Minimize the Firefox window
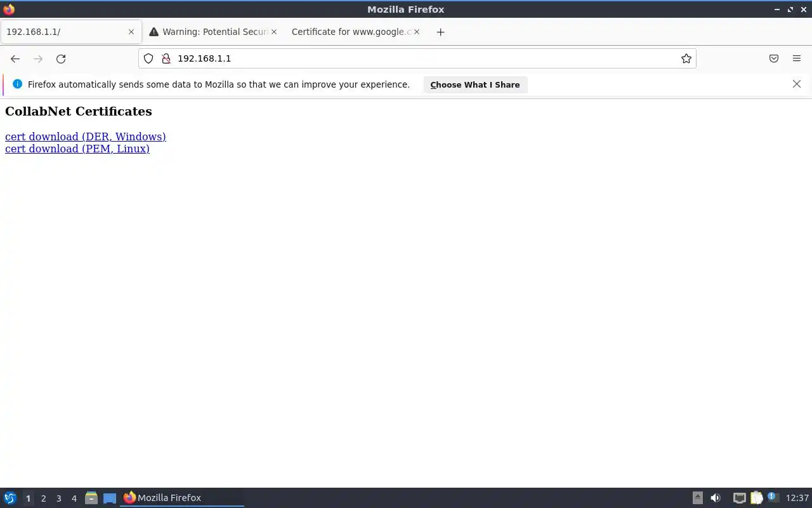 tap(777, 10)
